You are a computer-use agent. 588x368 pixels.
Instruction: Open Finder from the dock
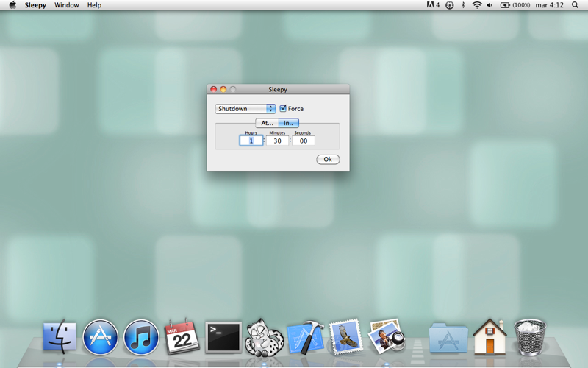[x=60, y=337]
